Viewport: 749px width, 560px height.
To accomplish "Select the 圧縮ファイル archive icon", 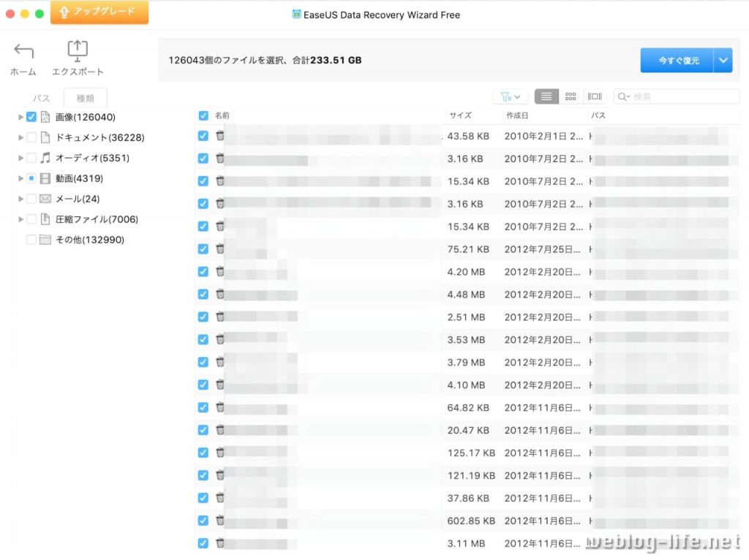I will pyautogui.click(x=45, y=219).
